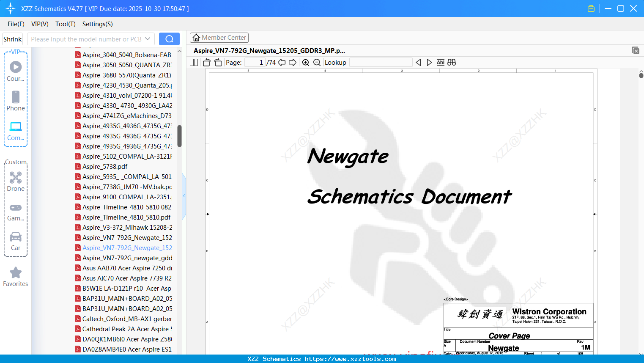Viewport: 644px width, 363px height.
Task: Rotate page counterclockwise
Action: [x=207, y=63]
